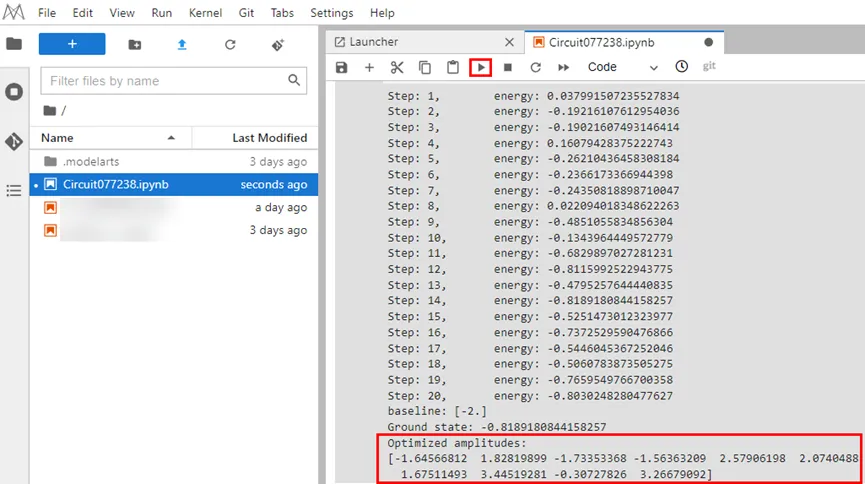Click the new launcher plus button

tap(72, 44)
